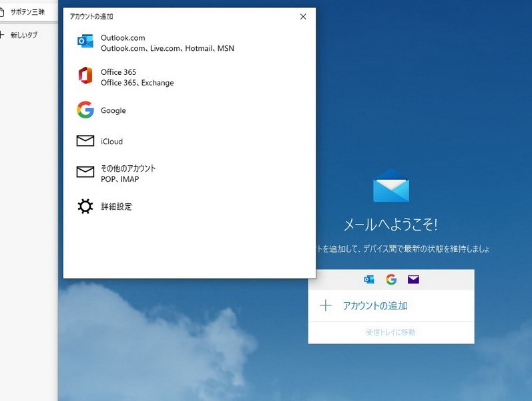Select the Outlook.com account title text
This screenshot has height=401, width=532.
click(x=123, y=37)
